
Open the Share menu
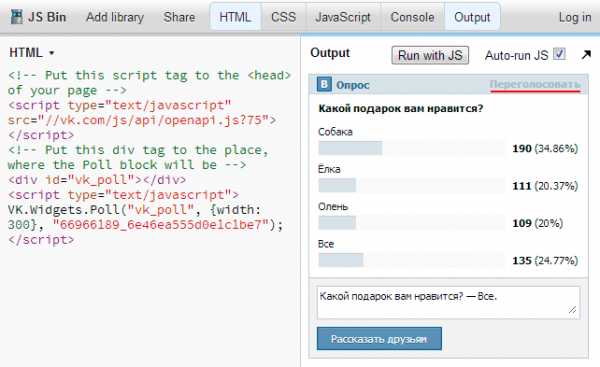pos(179,17)
